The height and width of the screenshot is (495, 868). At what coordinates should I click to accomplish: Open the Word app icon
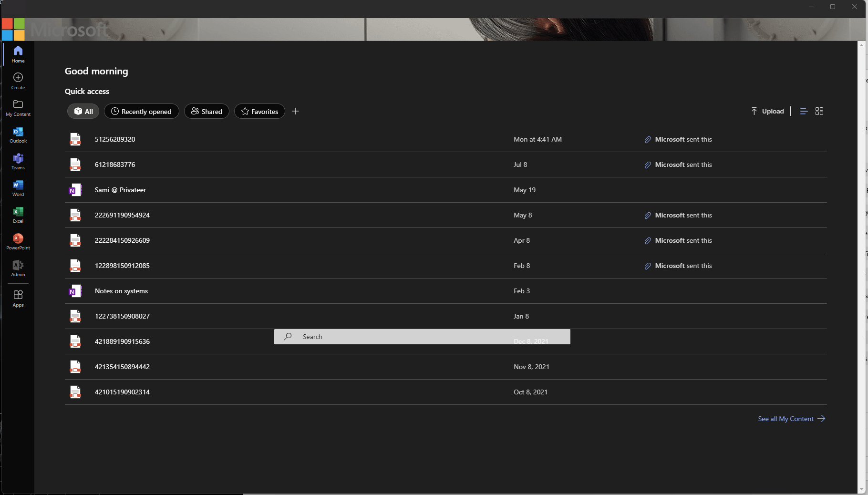click(18, 188)
